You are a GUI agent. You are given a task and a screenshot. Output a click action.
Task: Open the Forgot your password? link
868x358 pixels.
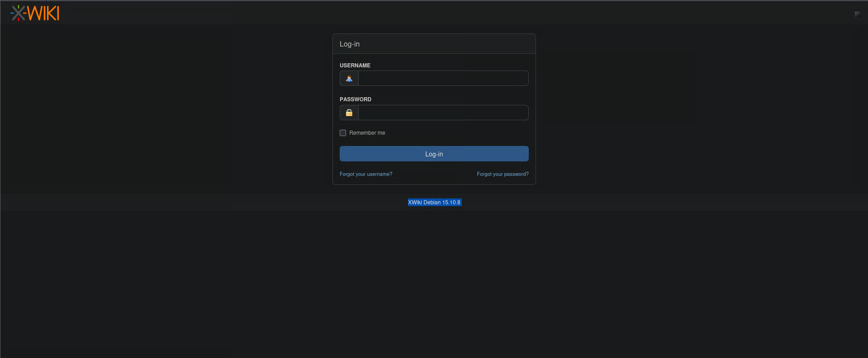pos(503,174)
